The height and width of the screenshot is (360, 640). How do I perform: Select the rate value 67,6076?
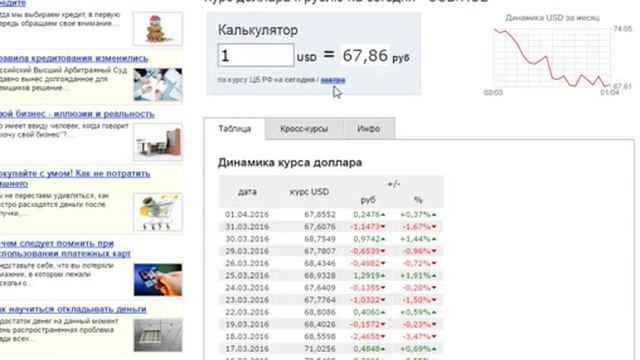pos(320,227)
